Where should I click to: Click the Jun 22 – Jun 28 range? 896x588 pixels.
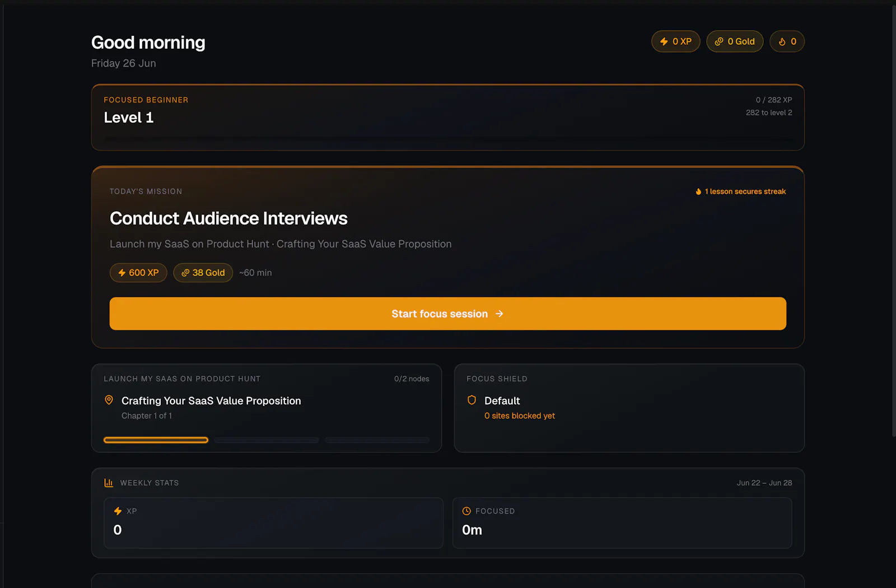(x=764, y=483)
